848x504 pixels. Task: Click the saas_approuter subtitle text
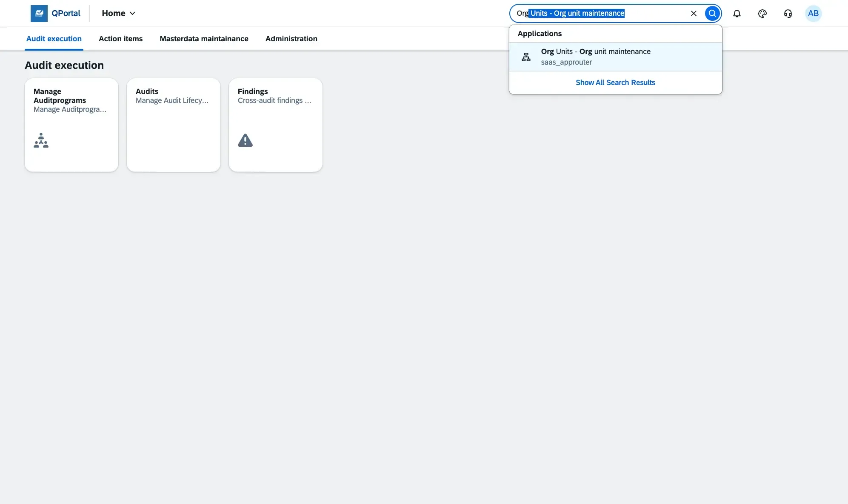(x=566, y=62)
